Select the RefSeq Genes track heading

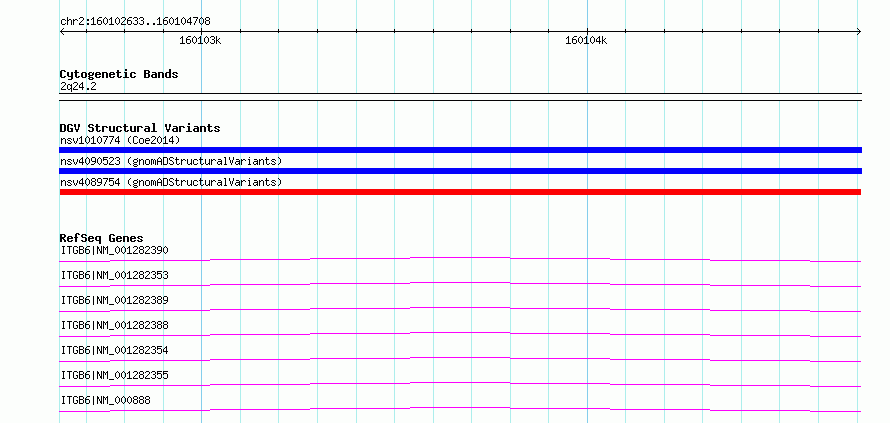pos(102,238)
